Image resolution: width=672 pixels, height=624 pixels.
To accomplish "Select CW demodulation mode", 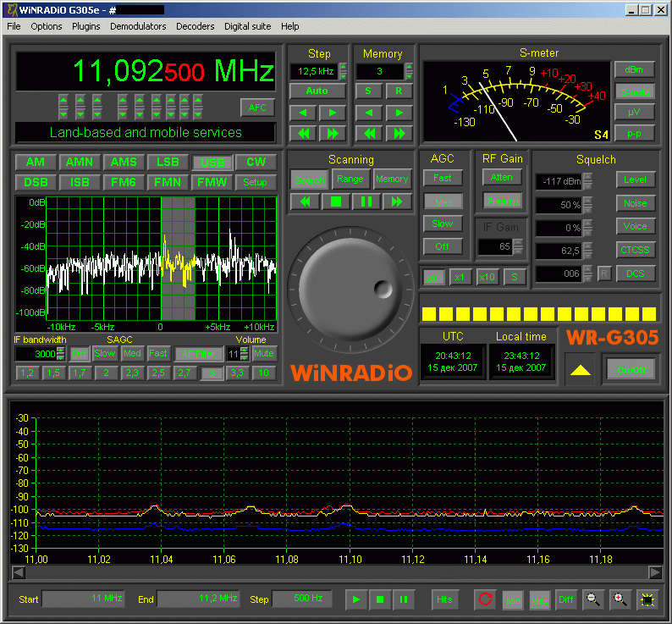I will (x=256, y=162).
